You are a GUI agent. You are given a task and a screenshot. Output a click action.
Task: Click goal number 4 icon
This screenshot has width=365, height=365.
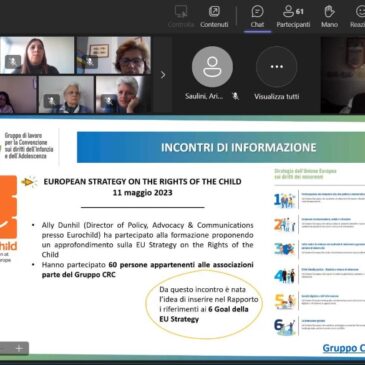click(x=284, y=276)
